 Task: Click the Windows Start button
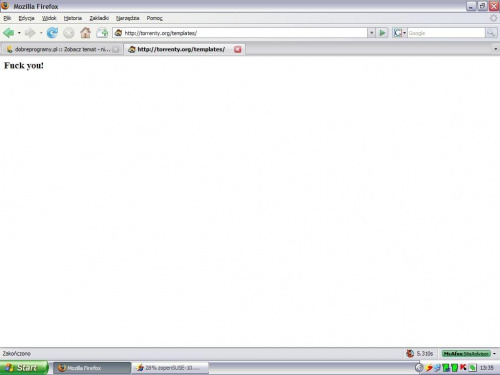click(x=23, y=368)
